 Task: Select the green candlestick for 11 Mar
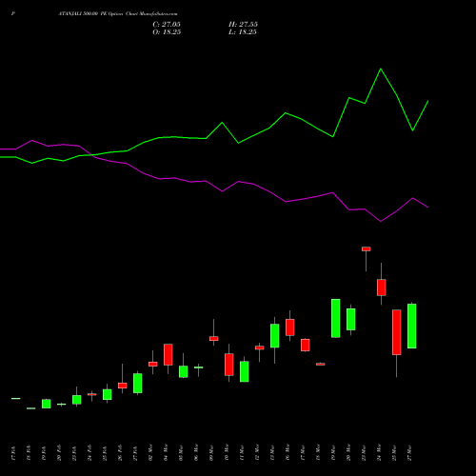(245, 371)
